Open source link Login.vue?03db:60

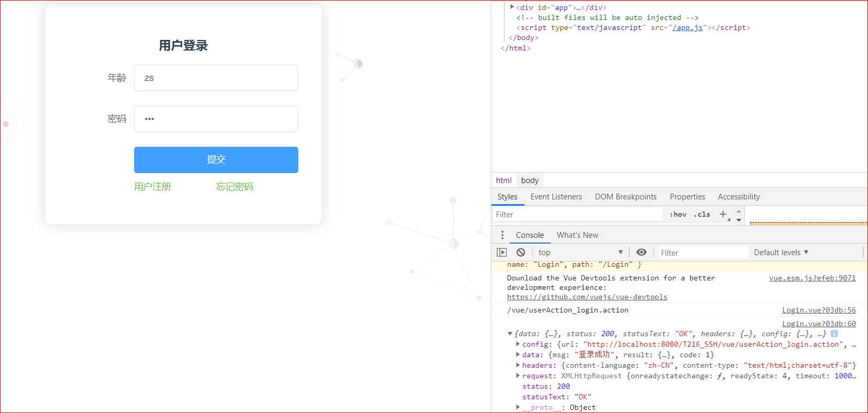819,324
